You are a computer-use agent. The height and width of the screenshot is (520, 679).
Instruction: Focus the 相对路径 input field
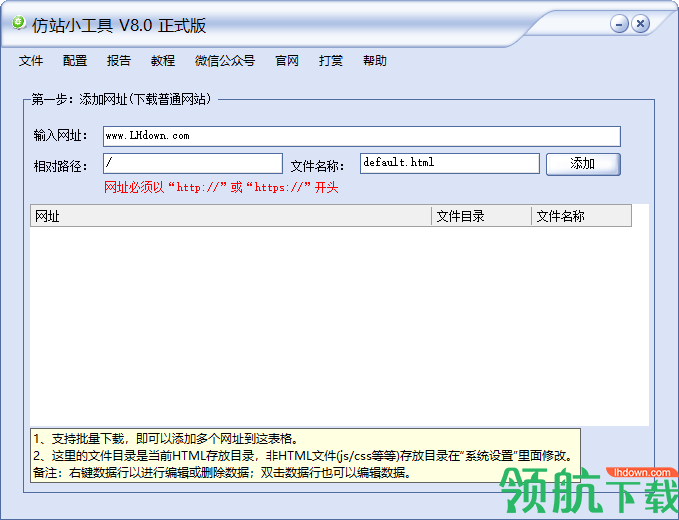[x=193, y=164]
